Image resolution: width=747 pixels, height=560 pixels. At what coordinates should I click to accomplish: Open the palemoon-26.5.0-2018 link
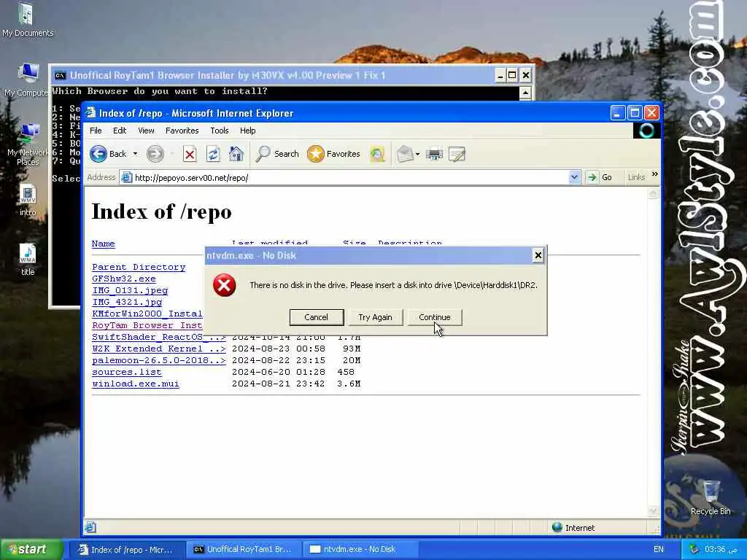(x=158, y=360)
